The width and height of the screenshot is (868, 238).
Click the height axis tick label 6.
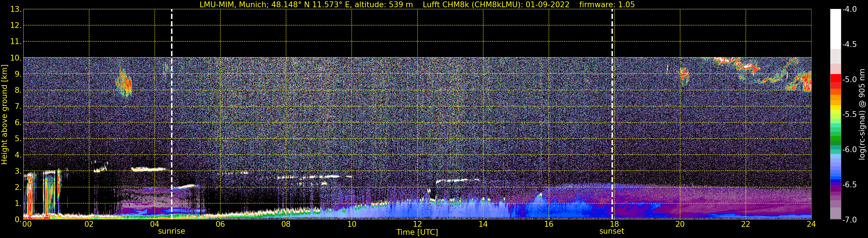(18, 123)
